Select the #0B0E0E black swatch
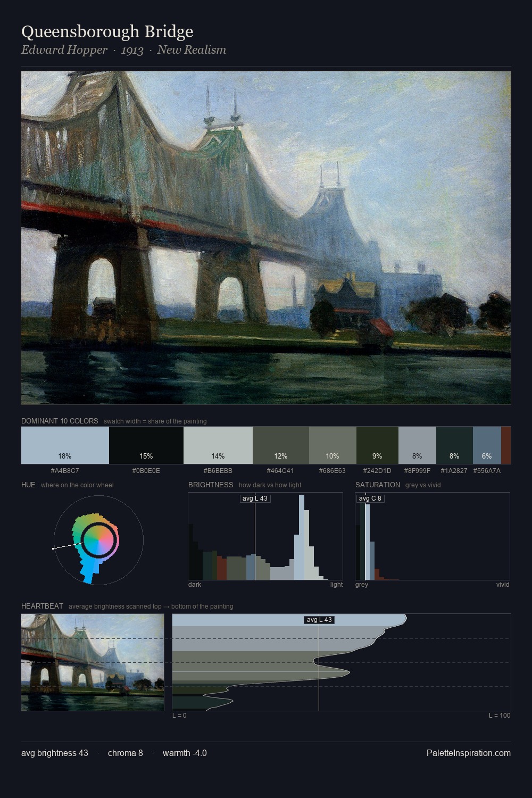Viewport: 532px width, 798px height. (x=146, y=445)
